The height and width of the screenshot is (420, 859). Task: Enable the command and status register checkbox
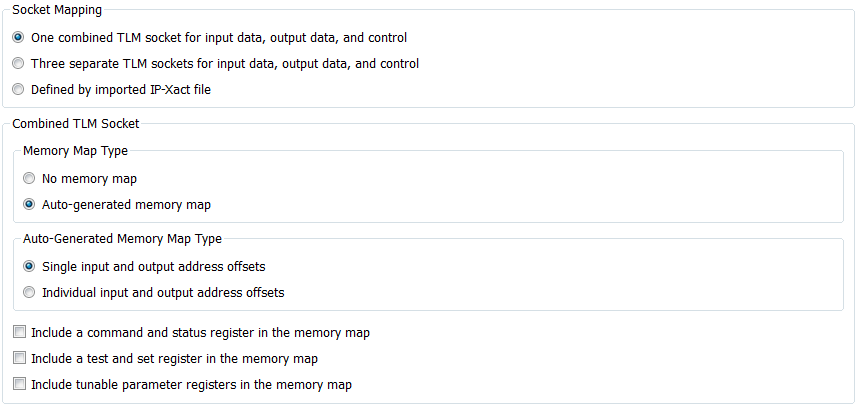[x=19, y=332]
